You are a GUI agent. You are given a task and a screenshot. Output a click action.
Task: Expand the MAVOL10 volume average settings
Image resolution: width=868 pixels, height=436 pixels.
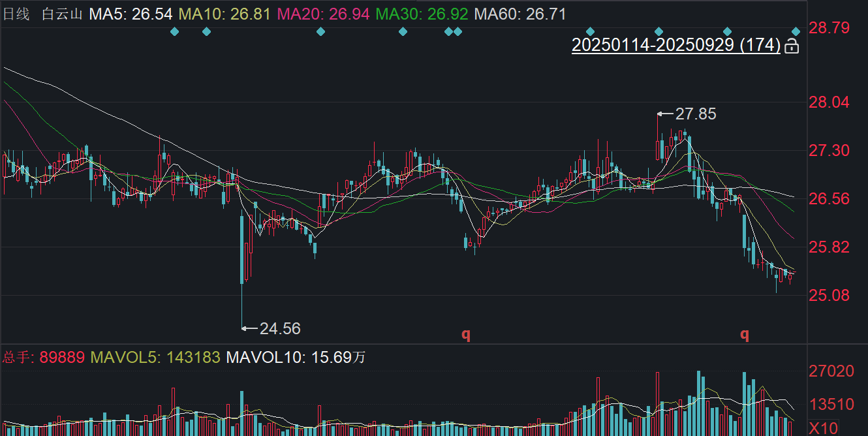pos(295,357)
